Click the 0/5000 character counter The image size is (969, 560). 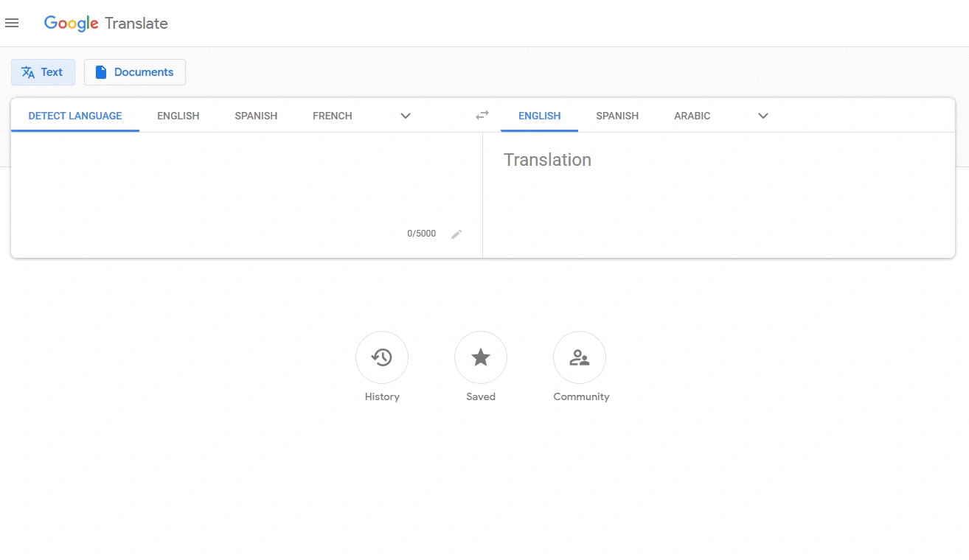click(x=421, y=233)
